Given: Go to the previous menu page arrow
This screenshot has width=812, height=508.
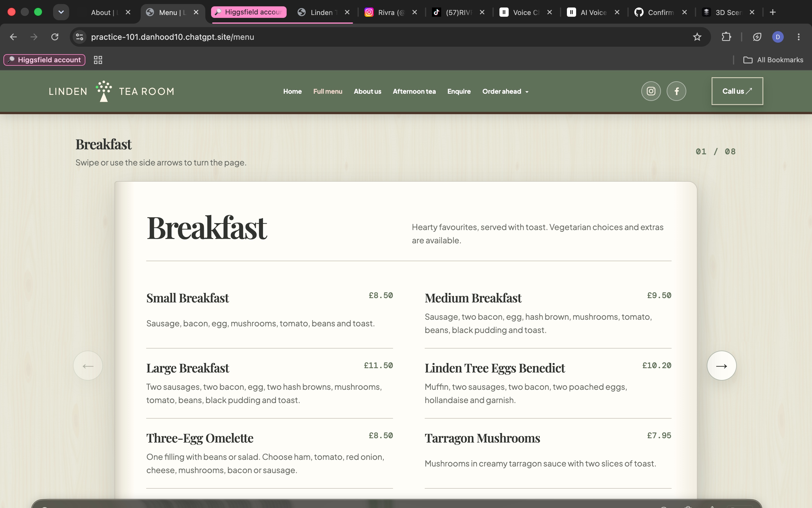Looking at the screenshot, I should pos(88,366).
